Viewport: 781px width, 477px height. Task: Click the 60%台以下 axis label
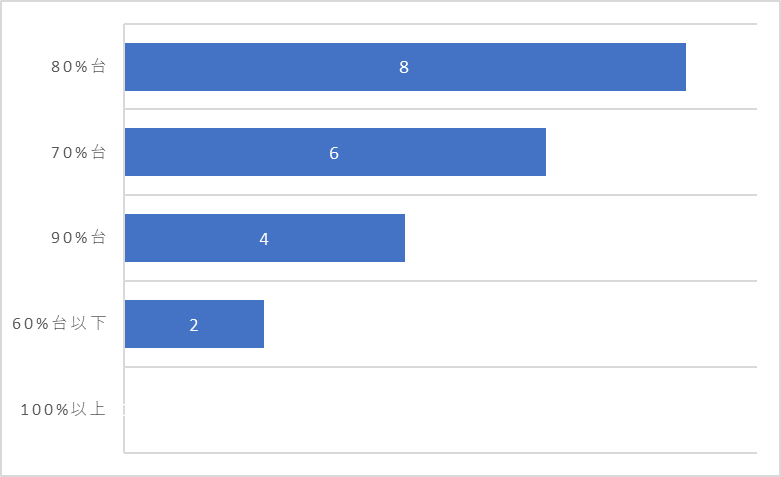tap(59, 324)
